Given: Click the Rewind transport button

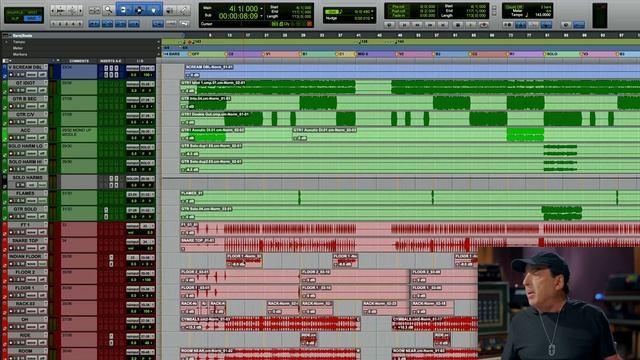Looking at the screenshot, I should [418, 25].
